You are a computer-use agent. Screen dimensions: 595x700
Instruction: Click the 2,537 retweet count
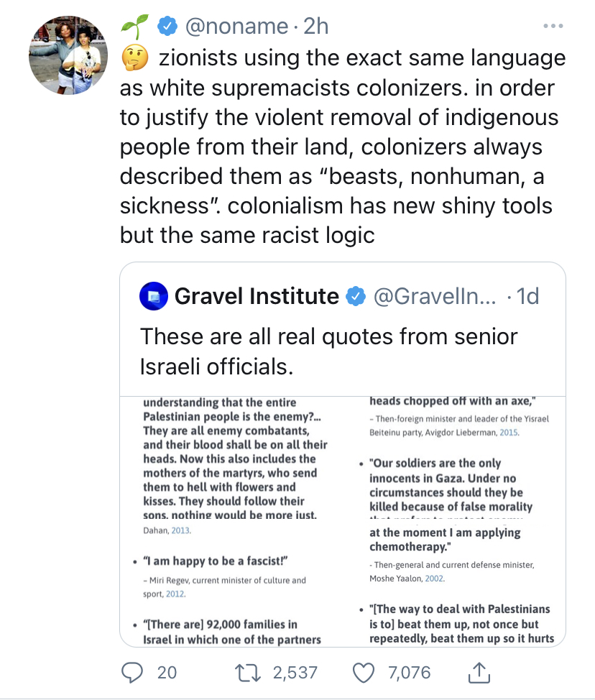click(295, 673)
